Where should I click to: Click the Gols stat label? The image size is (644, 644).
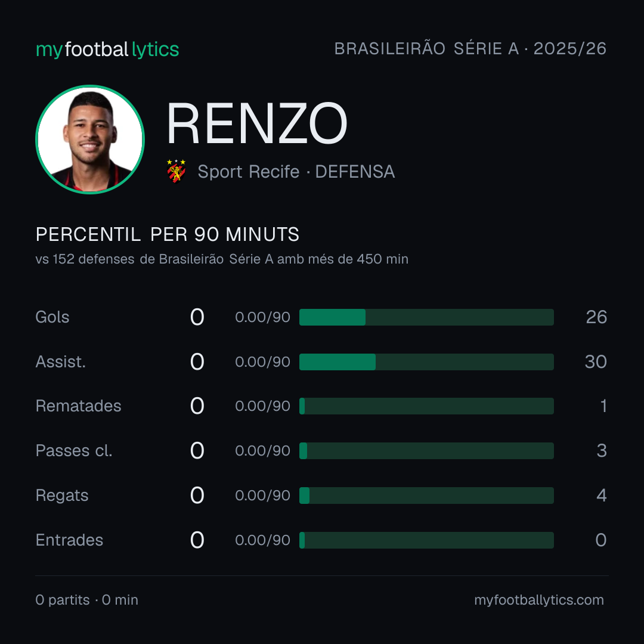[x=52, y=317]
